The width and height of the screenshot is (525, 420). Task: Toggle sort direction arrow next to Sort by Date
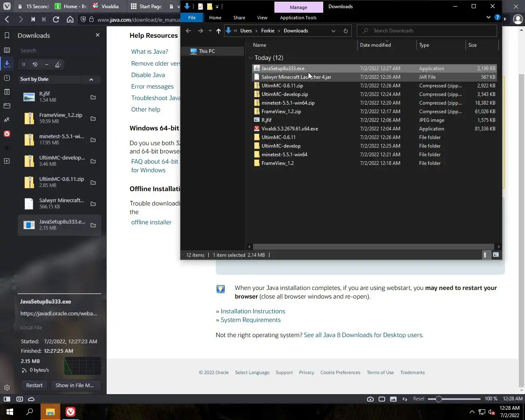tap(91, 79)
